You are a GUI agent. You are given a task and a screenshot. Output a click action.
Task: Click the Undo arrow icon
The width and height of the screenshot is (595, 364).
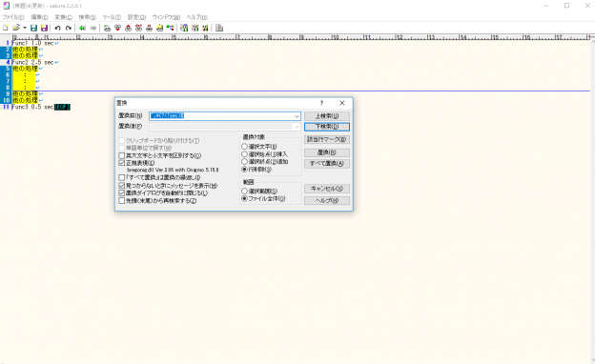pyautogui.click(x=57, y=28)
